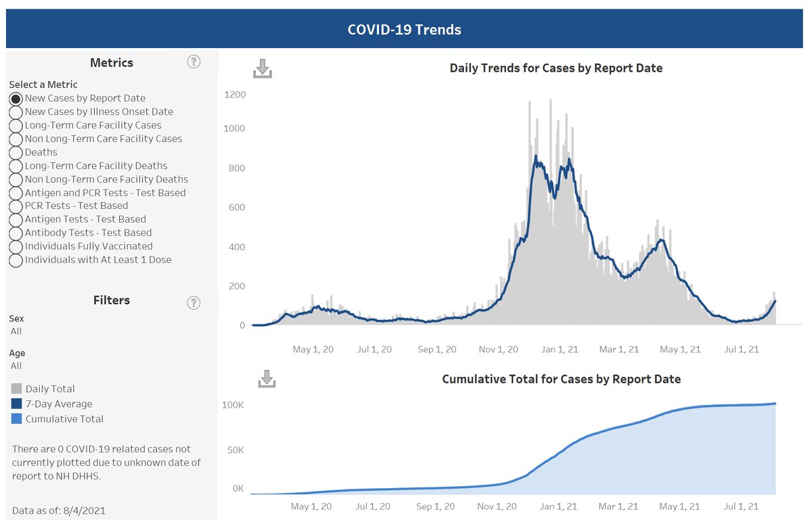
Task: Click the Daily Trends chart title
Action: [x=556, y=68]
